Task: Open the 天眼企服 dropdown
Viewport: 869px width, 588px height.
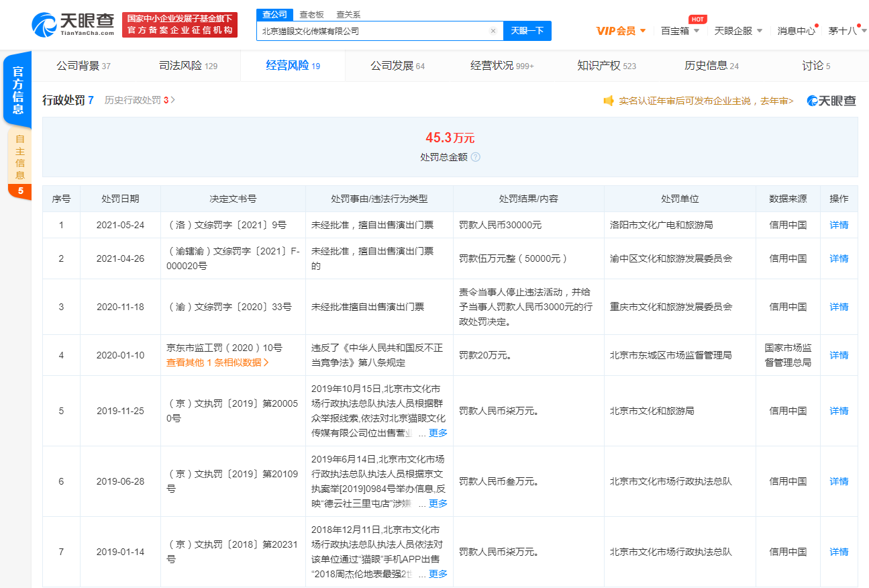Action: 735,31
